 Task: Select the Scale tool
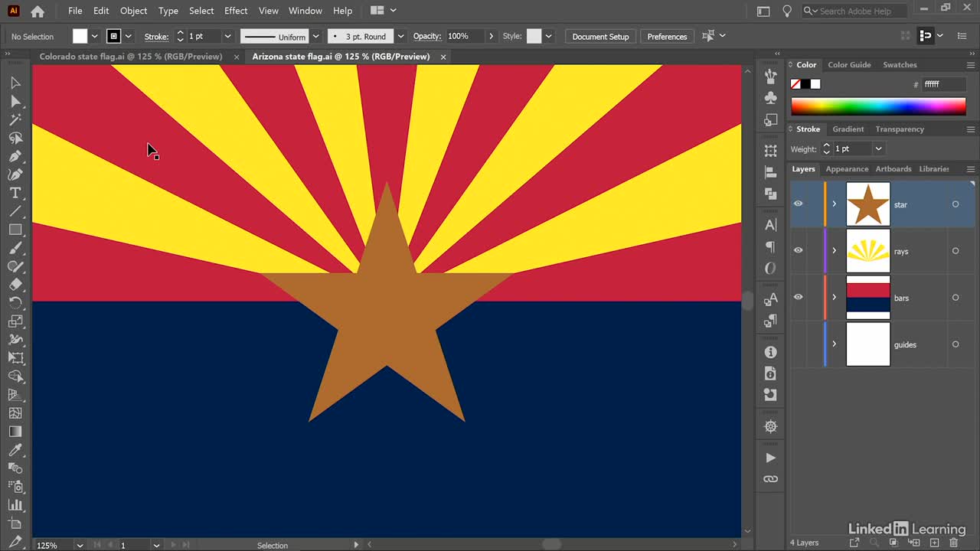pyautogui.click(x=15, y=321)
